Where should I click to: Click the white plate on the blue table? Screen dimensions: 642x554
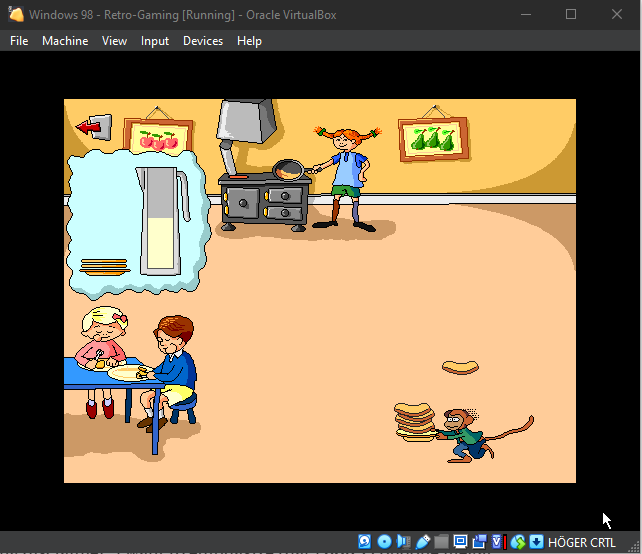pyautogui.click(x=129, y=373)
